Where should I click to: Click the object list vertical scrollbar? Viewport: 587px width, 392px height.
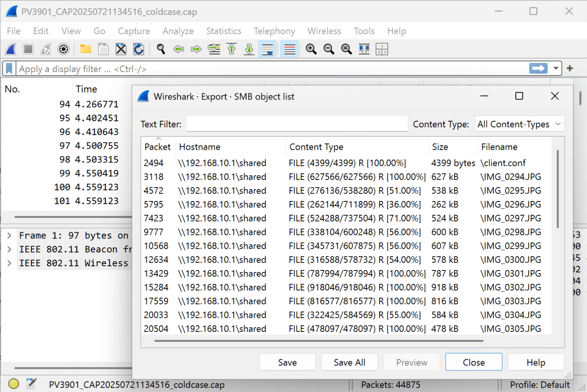[x=558, y=189]
